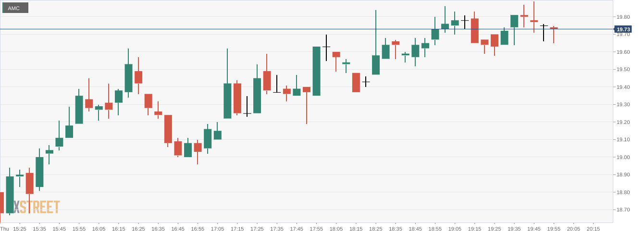The image size is (644, 235).
Task: Select the 17:05 time axis label
Action: (217, 229)
